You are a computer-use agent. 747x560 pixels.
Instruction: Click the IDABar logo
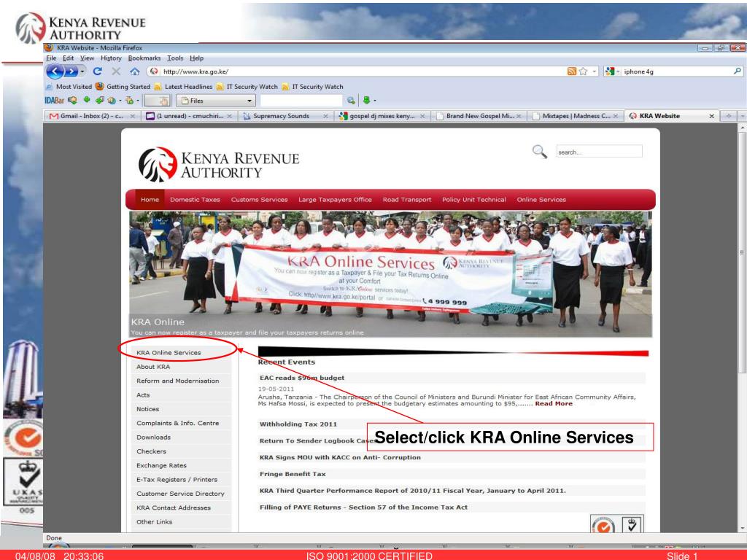[54, 101]
